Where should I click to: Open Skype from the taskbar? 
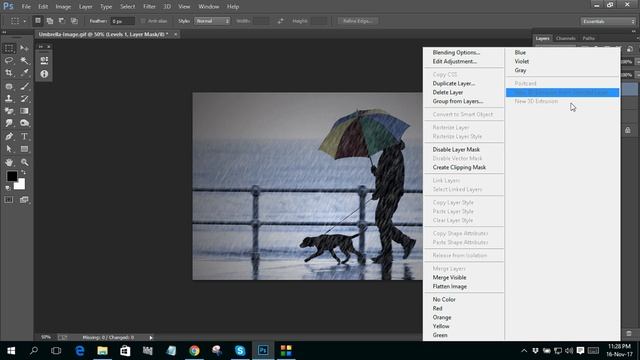pos(240,351)
